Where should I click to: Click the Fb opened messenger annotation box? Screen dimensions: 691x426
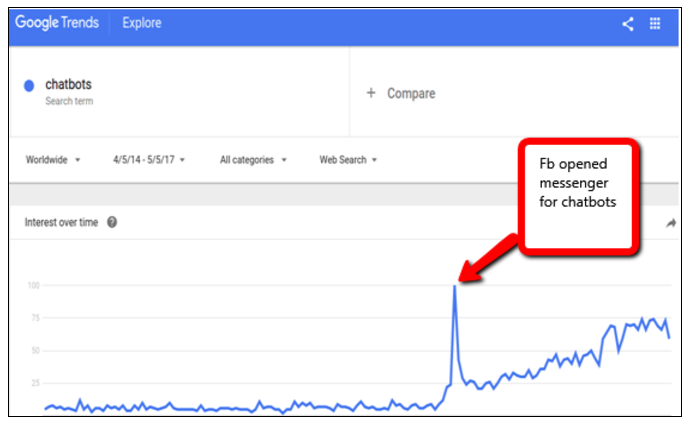coord(579,196)
